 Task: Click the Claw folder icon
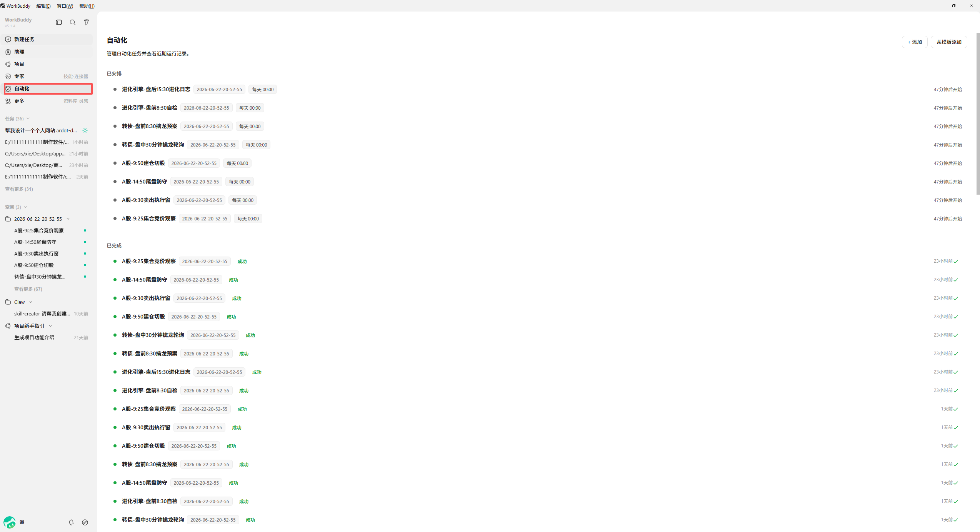click(8, 302)
